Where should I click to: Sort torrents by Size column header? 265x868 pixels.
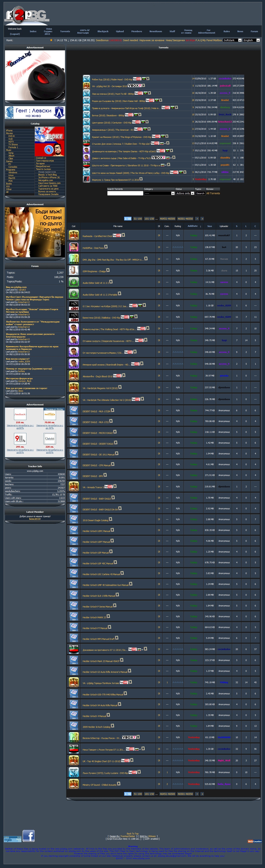coord(210,226)
